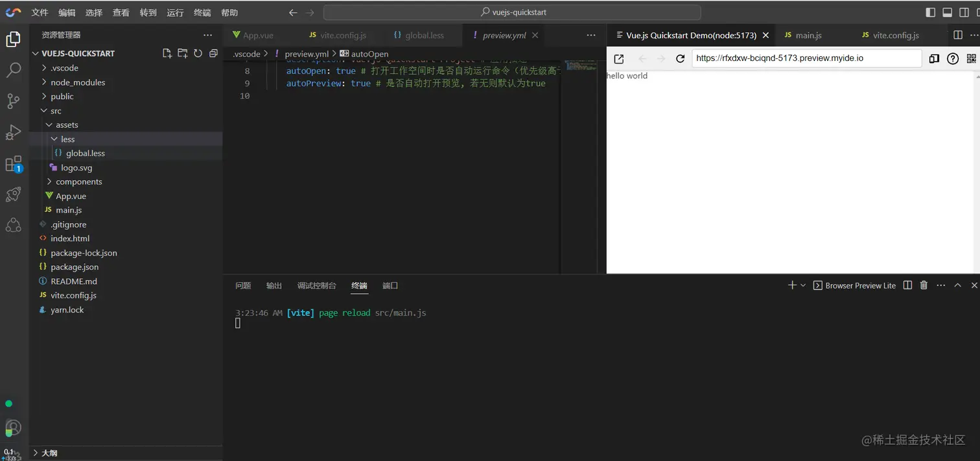Open the rocket deploy icon in activity bar
Image resolution: width=980 pixels, height=461 pixels.
point(13,194)
